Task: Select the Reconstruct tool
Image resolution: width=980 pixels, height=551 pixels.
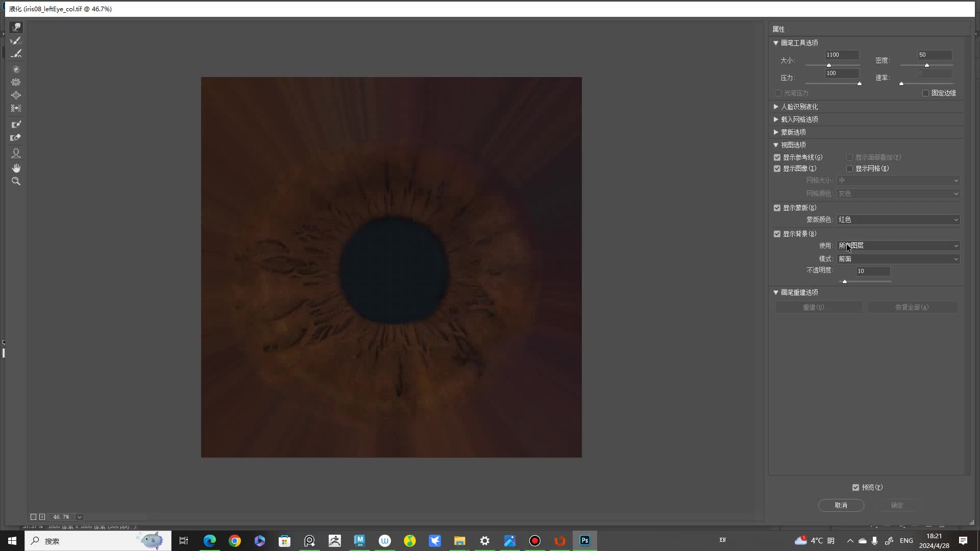Action: tap(16, 40)
